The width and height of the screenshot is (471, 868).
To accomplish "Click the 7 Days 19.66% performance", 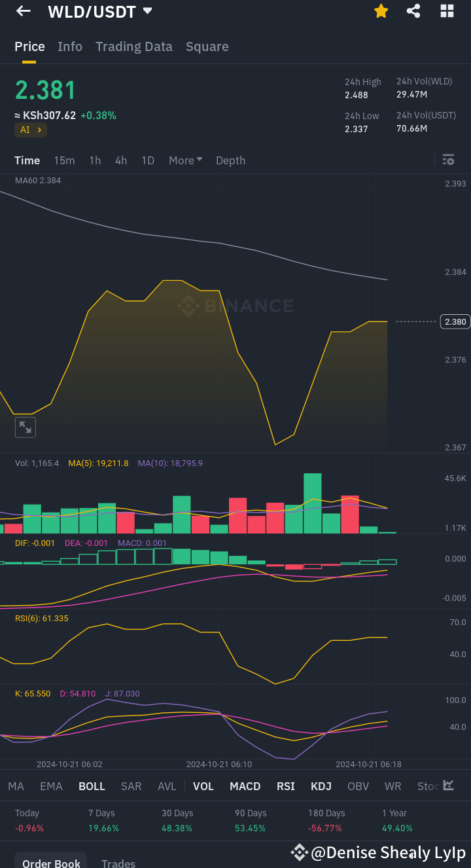I will point(103,820).
